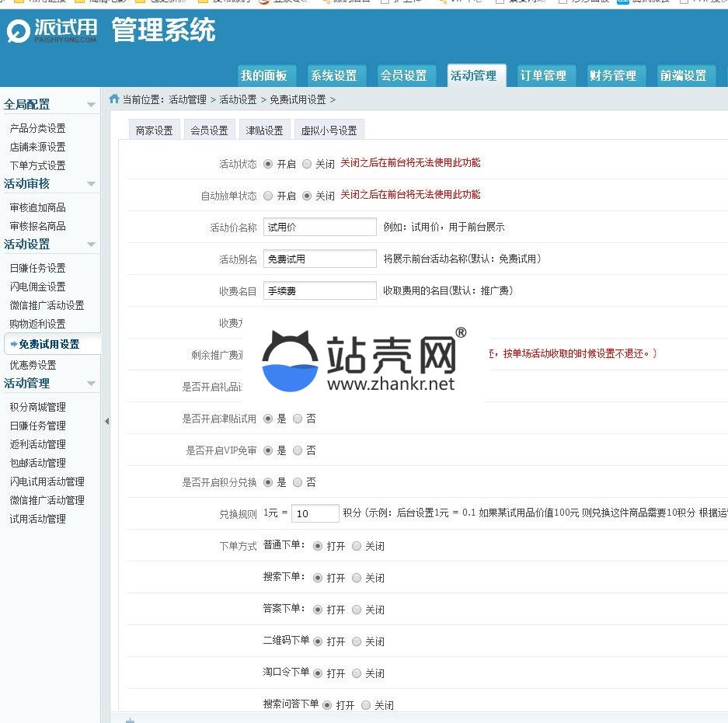Open 日赚任务设置 in the sidebar
The image size is (728, 723).
(37, 268)
